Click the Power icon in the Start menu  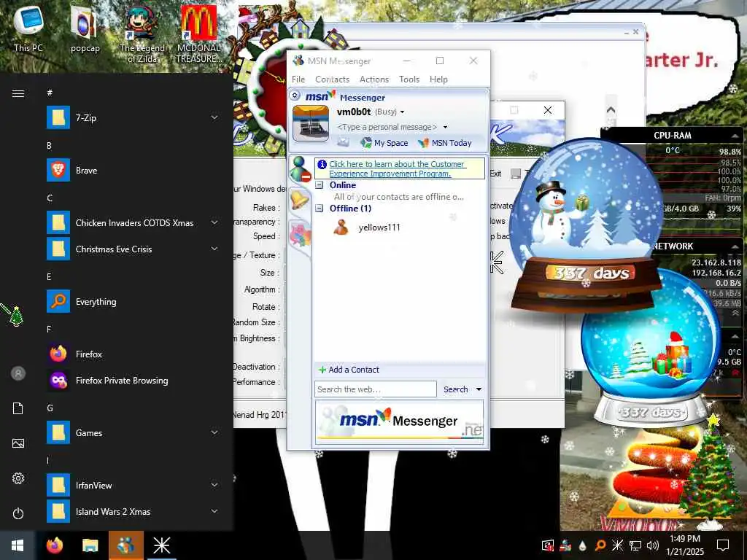coord(18,513)
